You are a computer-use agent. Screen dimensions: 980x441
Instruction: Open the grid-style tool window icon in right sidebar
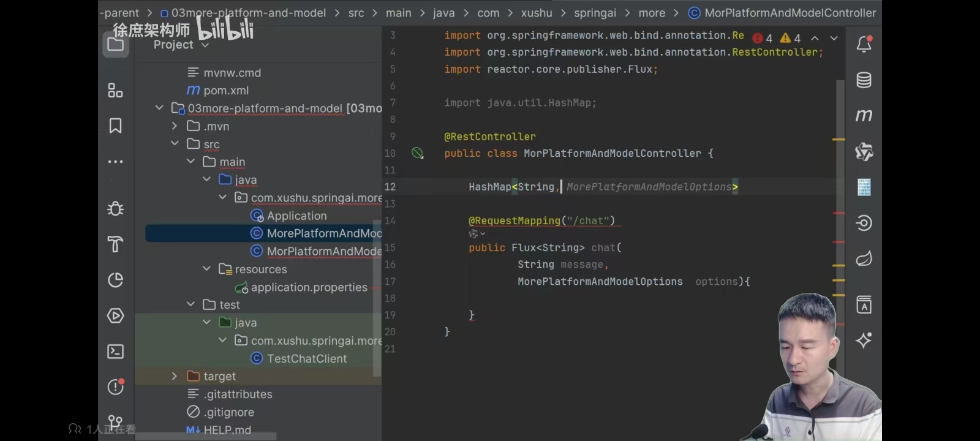[864, 187]
